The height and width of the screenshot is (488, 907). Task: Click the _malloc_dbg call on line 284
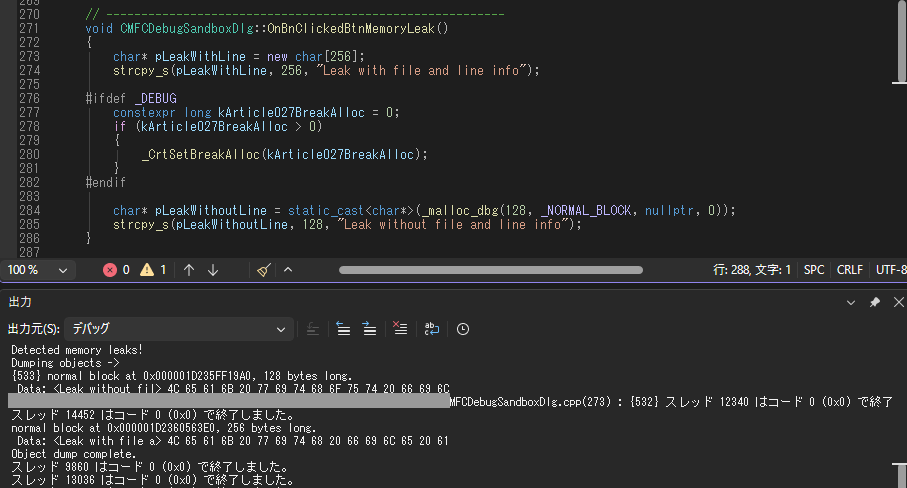460,210
